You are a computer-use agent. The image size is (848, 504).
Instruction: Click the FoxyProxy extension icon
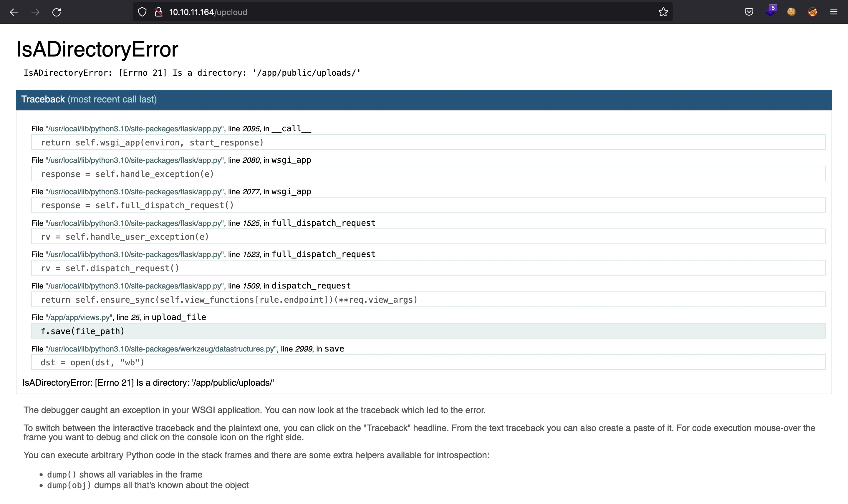(812, 12)
